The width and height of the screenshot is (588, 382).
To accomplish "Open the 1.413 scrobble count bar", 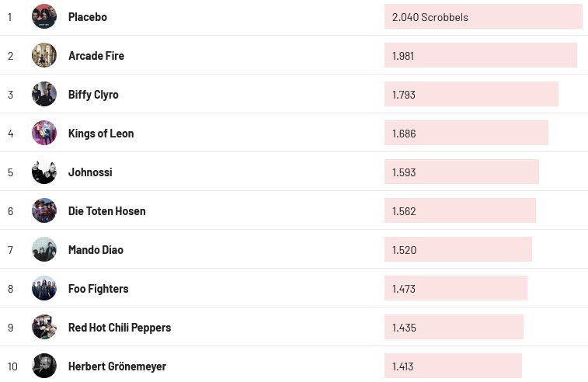I will [x=453, y=366].
